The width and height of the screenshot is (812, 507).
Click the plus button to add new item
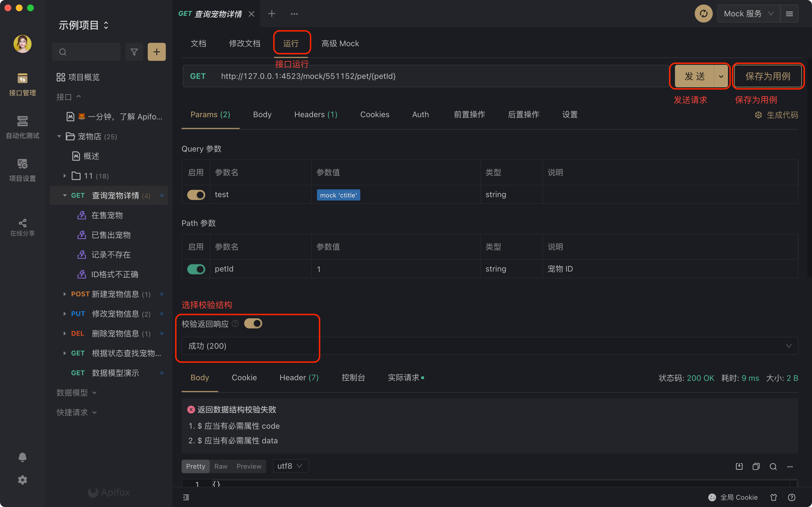click(156, 52)
